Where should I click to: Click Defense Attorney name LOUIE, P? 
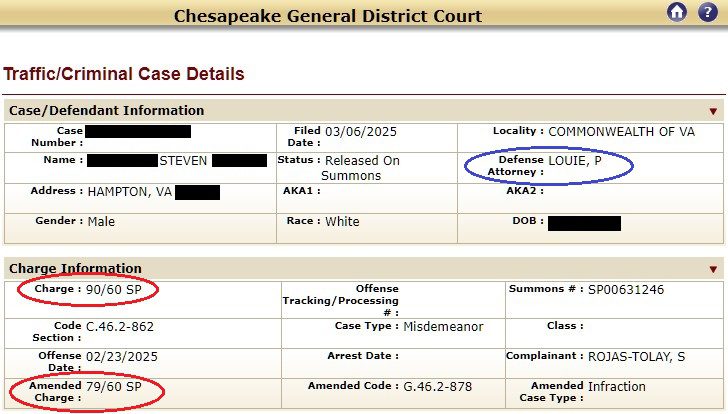pos(575,161)
